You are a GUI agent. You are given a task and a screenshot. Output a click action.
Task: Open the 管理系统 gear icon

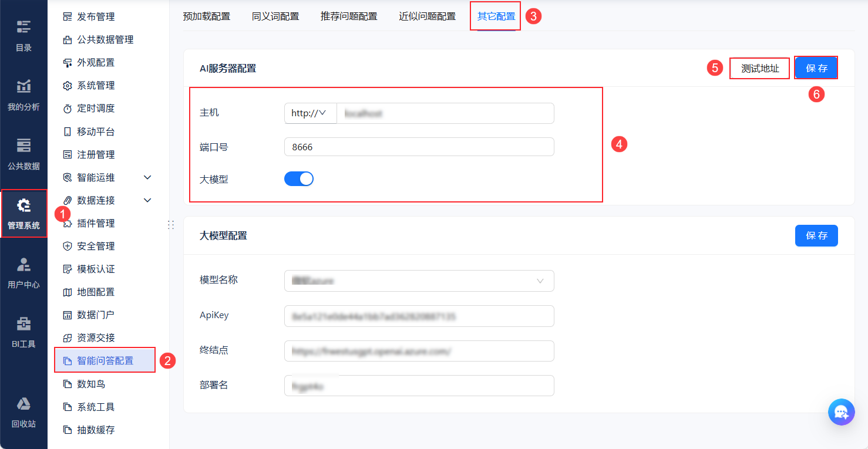tap(23, 205)
